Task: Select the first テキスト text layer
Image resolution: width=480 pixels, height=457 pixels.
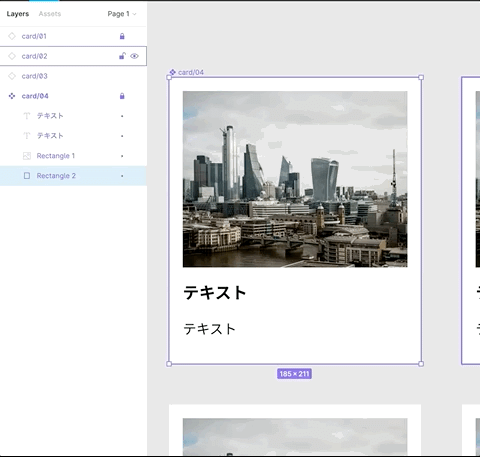Action: pos(73,116)
